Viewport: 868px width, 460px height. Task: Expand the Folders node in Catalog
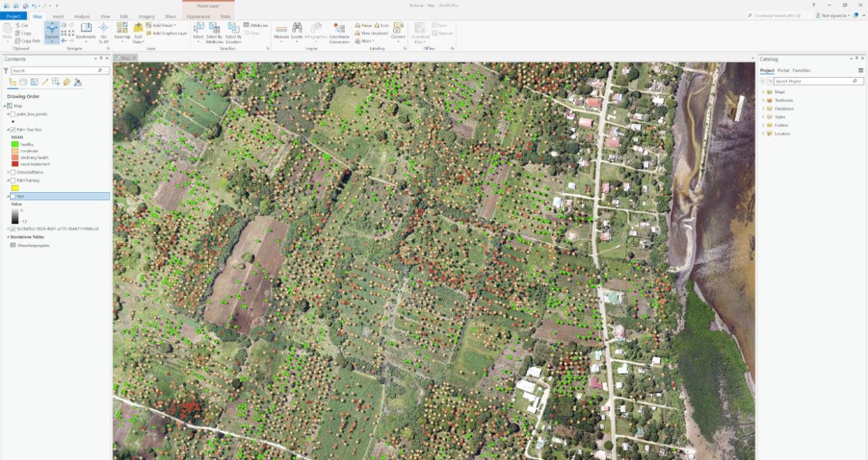pyautogui.click(x=763, y=125)
